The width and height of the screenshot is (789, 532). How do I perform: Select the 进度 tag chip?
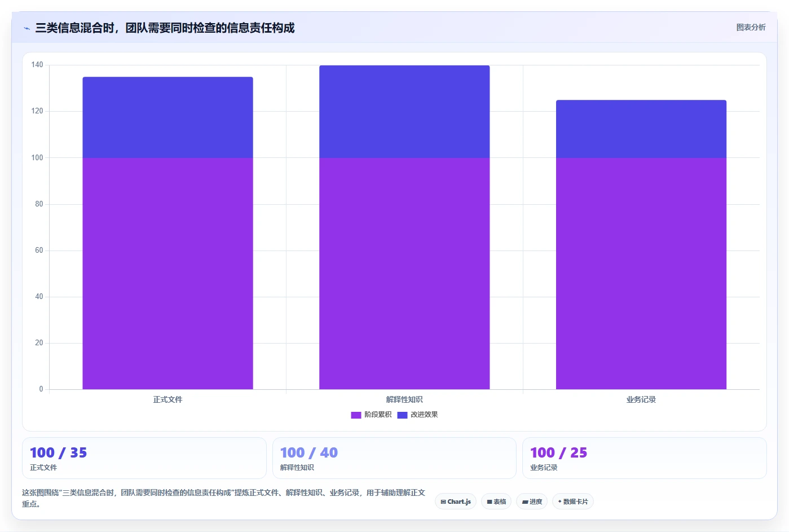pyautogui.click(x=532, y=502)
